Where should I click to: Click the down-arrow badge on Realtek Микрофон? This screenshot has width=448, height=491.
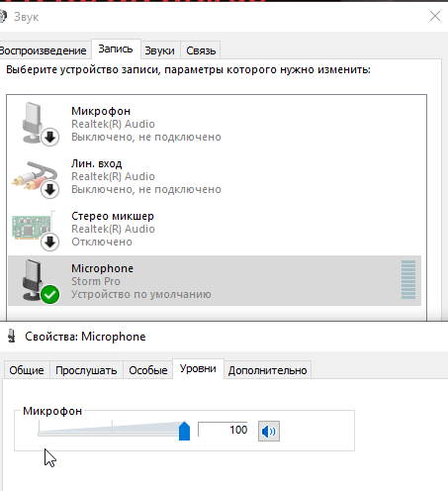coord(50,138)
